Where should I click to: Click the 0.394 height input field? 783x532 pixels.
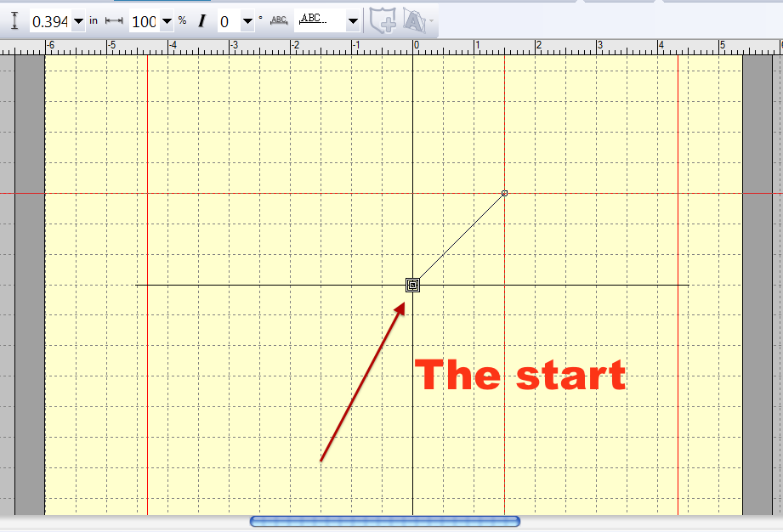(50, 21)
